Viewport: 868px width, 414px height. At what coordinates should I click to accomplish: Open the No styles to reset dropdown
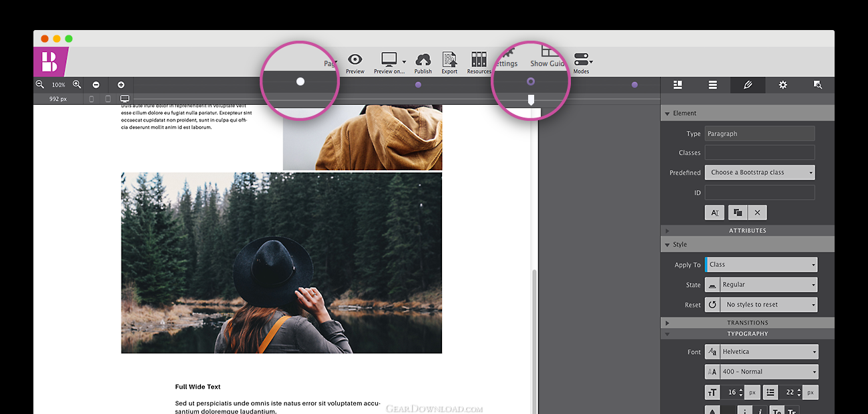769,304
